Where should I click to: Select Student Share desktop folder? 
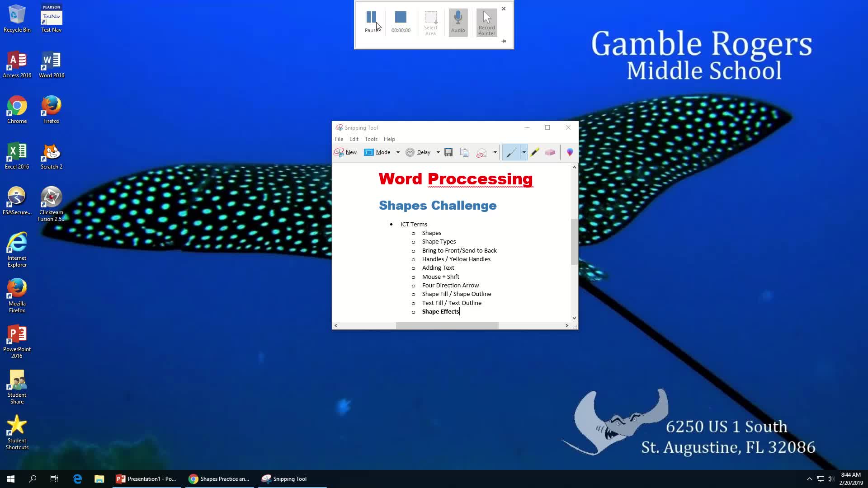(17, 387)
